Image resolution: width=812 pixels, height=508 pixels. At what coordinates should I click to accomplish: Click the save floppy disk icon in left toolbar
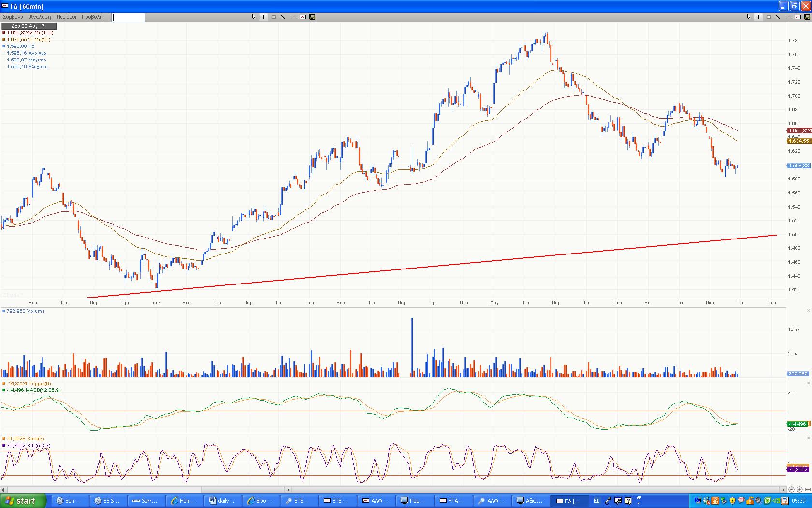coord(312,17)
